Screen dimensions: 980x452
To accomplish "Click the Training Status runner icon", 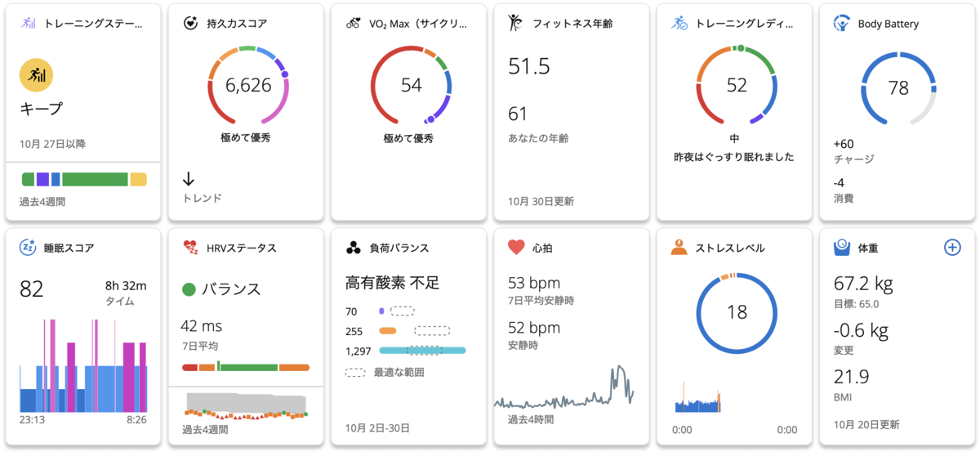I will coord(29,24).
